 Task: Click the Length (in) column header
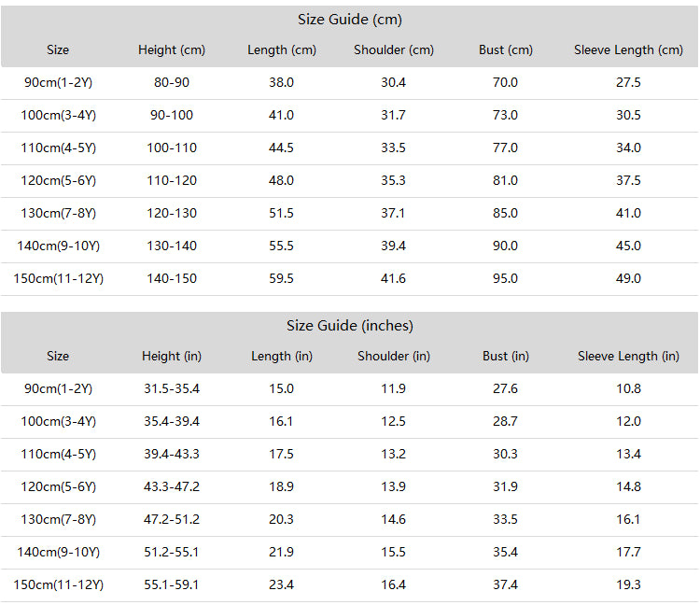[282, 357]
